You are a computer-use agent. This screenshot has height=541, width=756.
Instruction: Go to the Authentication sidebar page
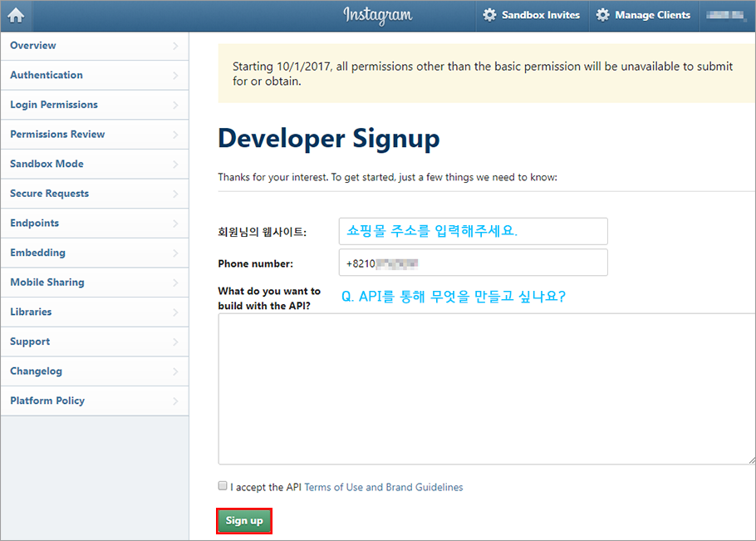tap(95, 76)
